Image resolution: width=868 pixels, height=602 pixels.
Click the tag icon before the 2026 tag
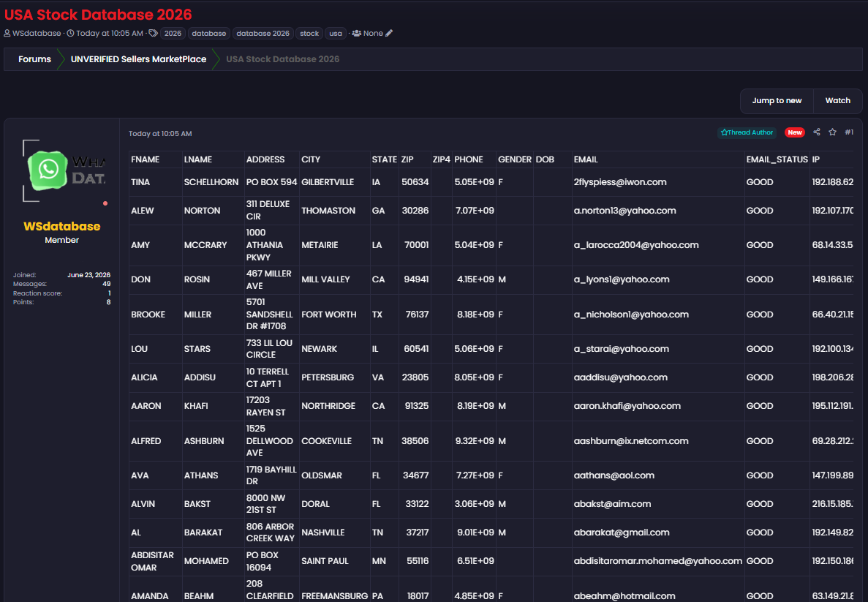point(154,33)
